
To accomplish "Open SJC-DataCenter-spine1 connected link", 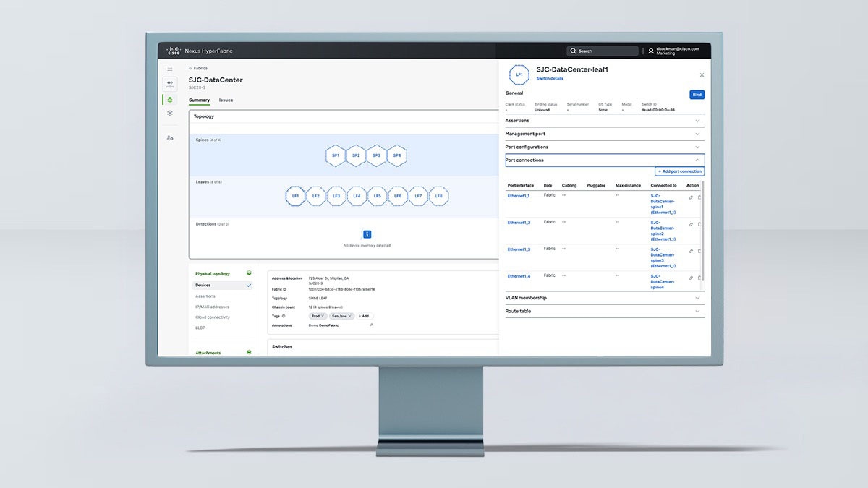I will 663,204.
